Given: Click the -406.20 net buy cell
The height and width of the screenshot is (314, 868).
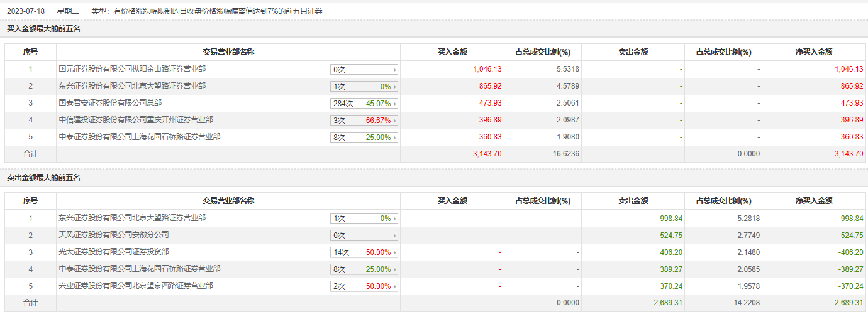Looking at the screenshot, I should pyautogui.click(x=851, y=252).
